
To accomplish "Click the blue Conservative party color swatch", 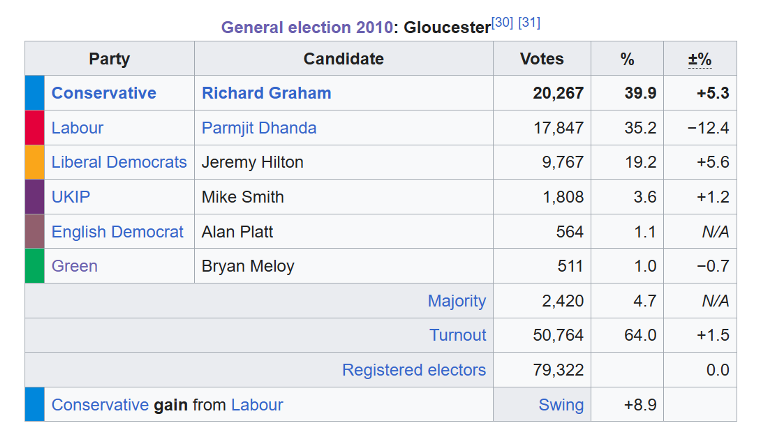I will [35, 93].
